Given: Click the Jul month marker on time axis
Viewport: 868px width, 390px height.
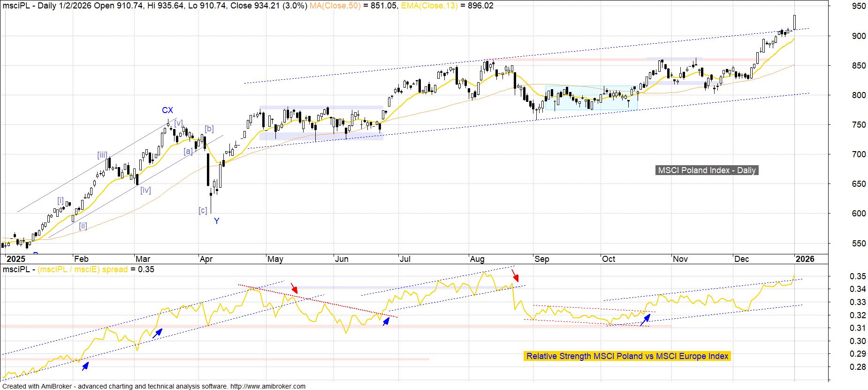Looking at the screenshot, I should point(405,259).
